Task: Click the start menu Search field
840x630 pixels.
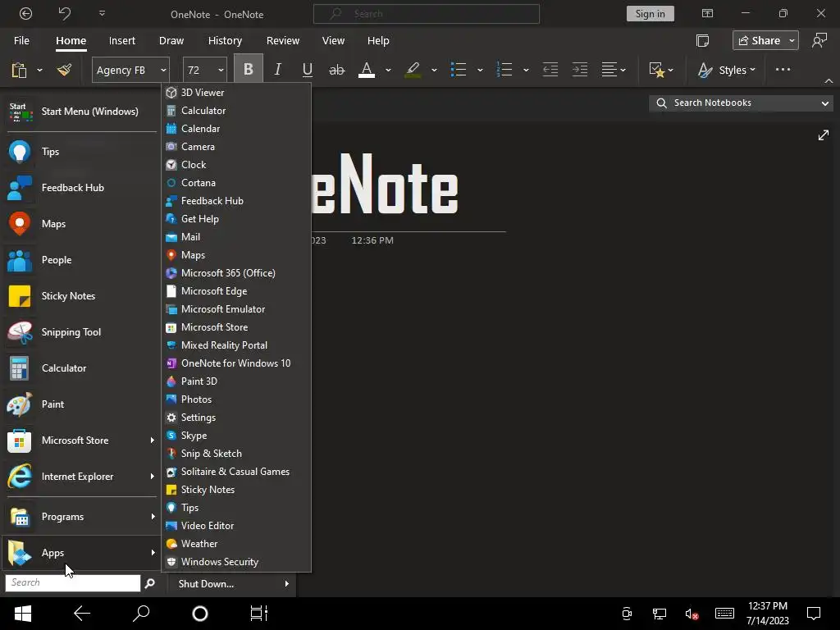Action: point(73,583)
